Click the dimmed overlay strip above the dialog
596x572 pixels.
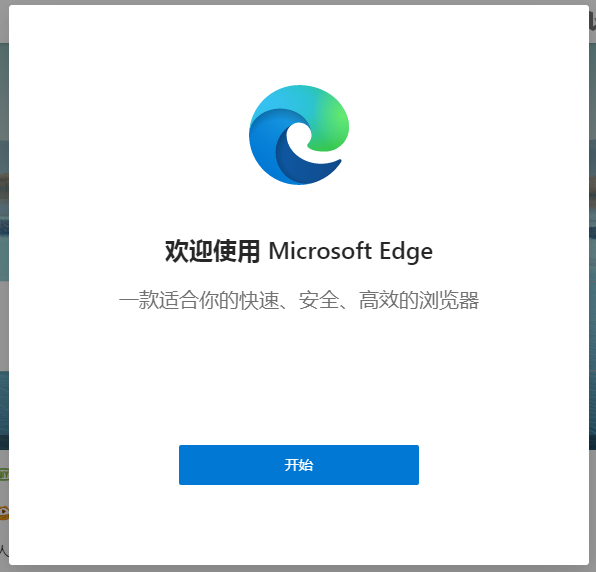(298, 2)
